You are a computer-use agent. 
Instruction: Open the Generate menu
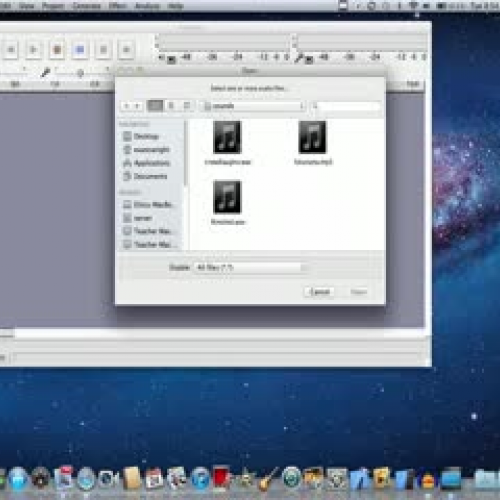(x=87, y=6)
